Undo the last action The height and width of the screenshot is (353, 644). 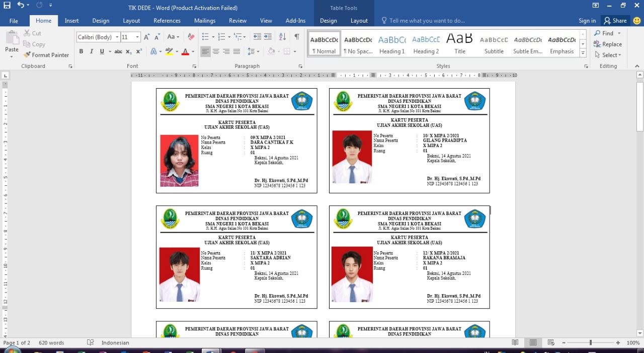pyautogui.click(x=21, y=6)
